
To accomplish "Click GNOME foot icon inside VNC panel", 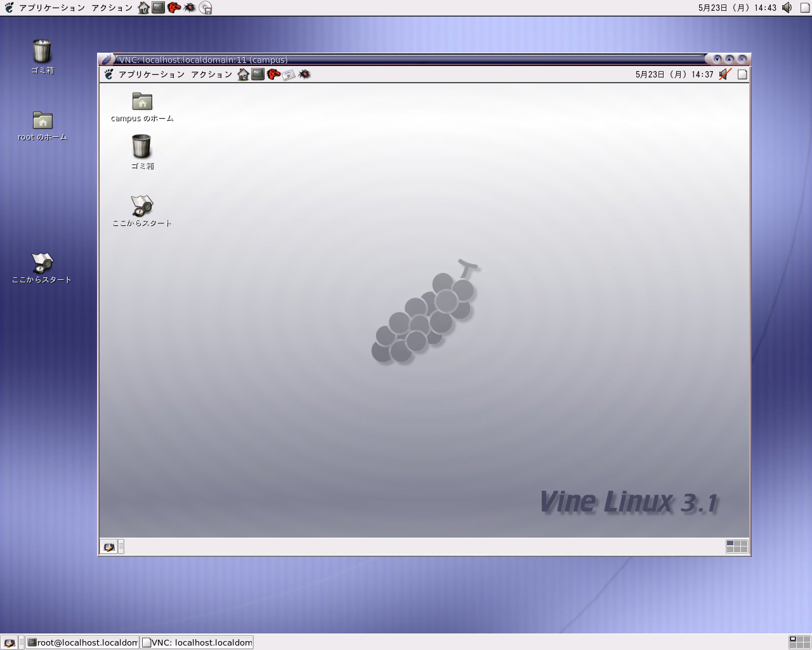I will point(108,74).
